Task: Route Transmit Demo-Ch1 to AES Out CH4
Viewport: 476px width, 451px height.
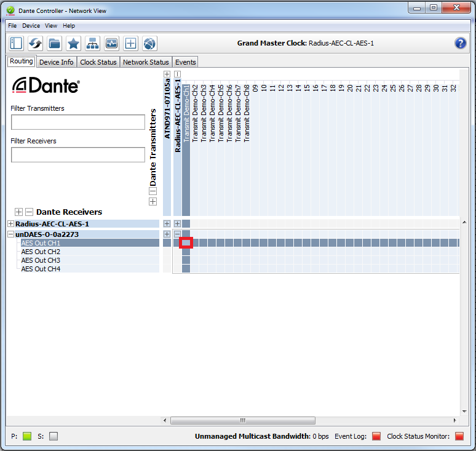Action: point(186,268)
